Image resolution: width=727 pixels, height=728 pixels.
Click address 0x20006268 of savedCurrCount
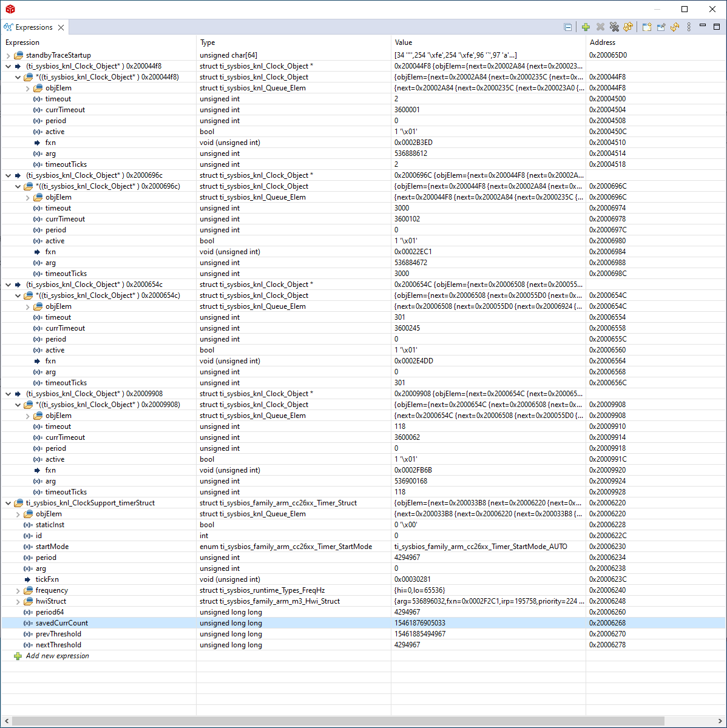pyautogui.click(x=608, y=623)
